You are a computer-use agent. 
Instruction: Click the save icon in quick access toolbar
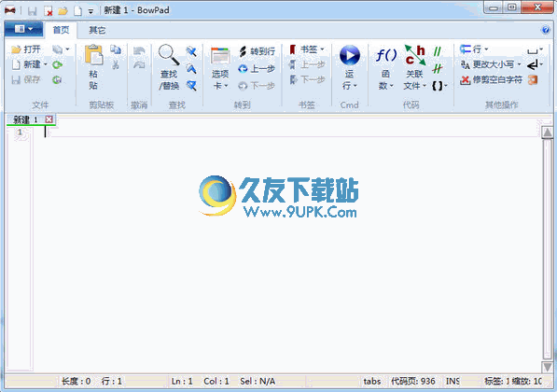tap(33, 10)
